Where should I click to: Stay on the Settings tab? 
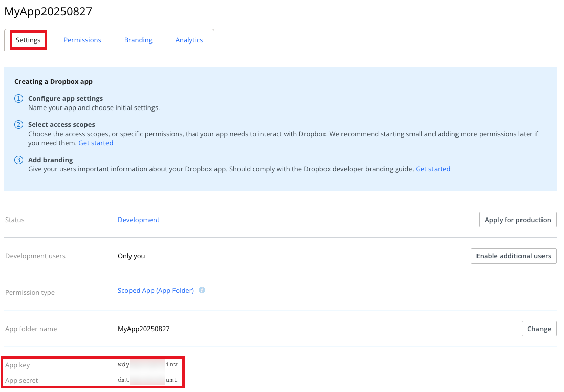(x=28, y=39)
